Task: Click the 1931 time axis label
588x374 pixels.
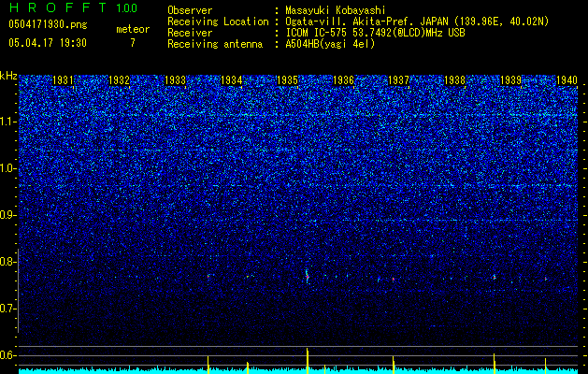Action: point(63,79)
